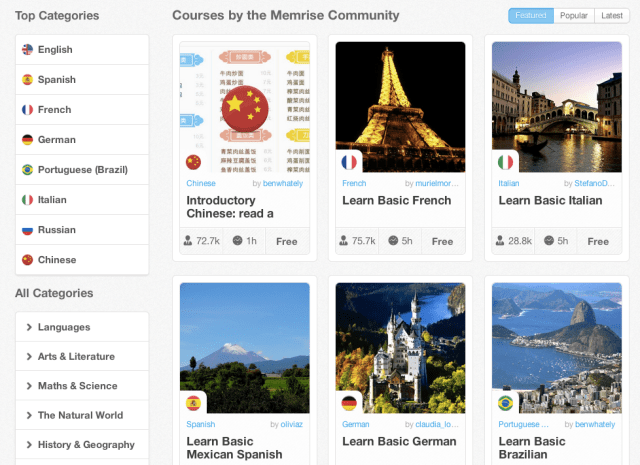The image size is (640, 465).
Task: Click the French flag badge on Eiffel Tower card
Action: pos(349,162)
